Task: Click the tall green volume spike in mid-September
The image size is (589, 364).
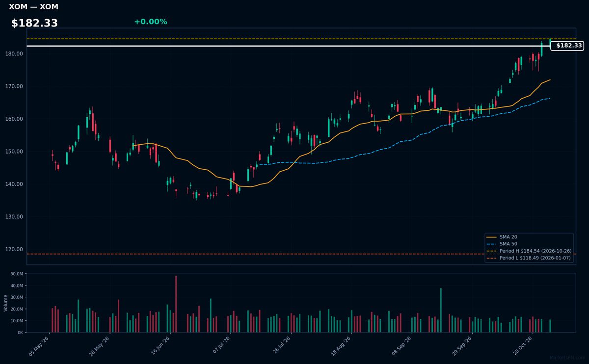Action: [441, 310]
